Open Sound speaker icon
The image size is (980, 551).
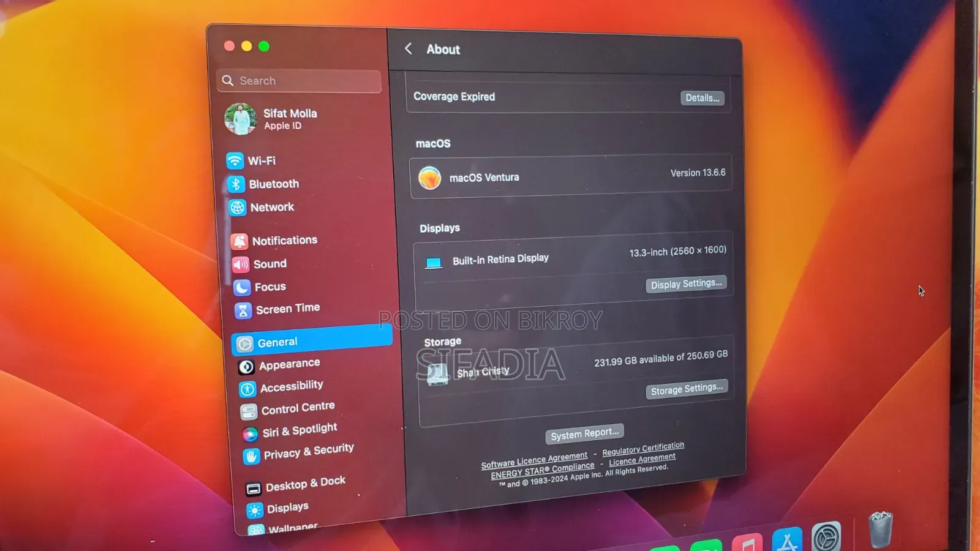point(241,264)
